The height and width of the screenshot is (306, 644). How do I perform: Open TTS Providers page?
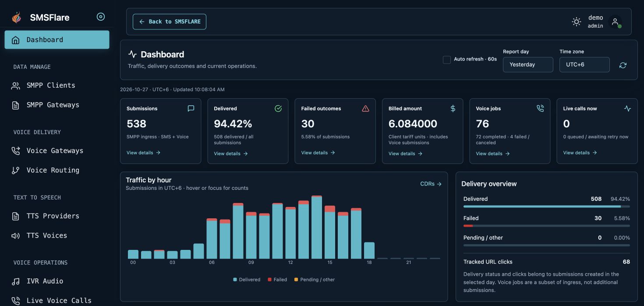click(57, 216)
